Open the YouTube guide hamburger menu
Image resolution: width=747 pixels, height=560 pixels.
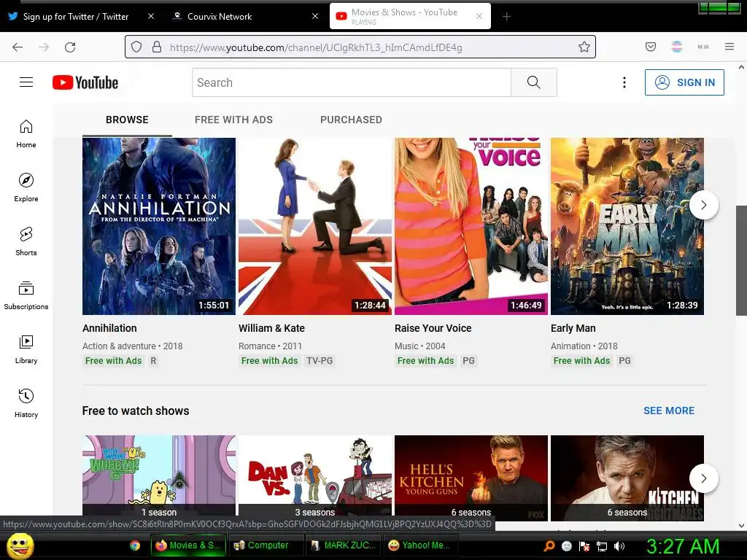(26, 82)
